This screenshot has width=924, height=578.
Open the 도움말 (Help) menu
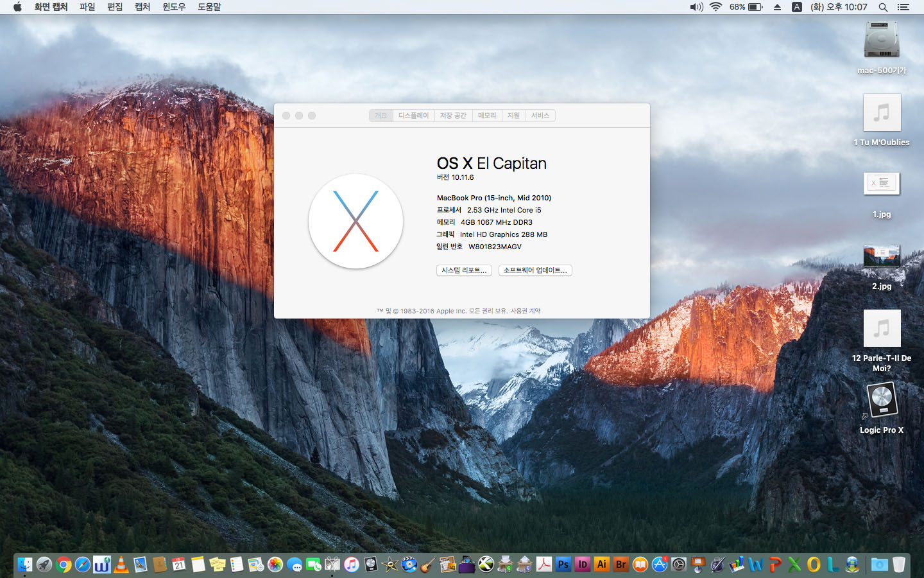(x=209, y=7)
